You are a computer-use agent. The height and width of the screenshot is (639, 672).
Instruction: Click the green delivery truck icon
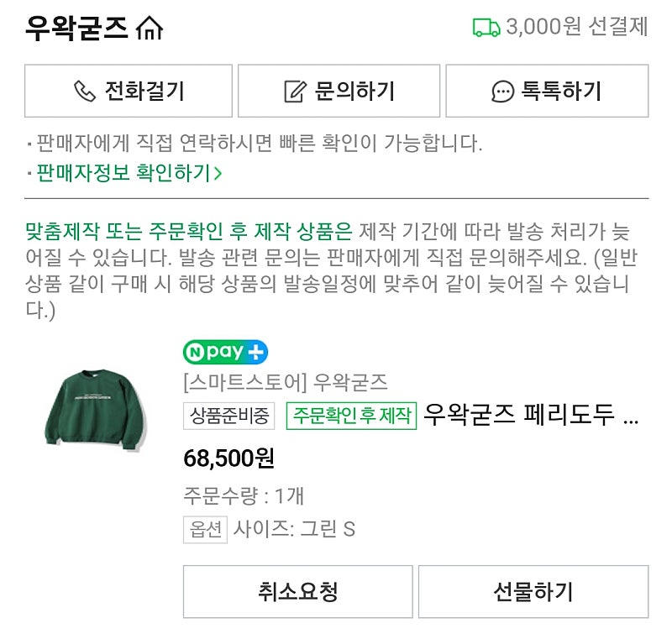486,28
